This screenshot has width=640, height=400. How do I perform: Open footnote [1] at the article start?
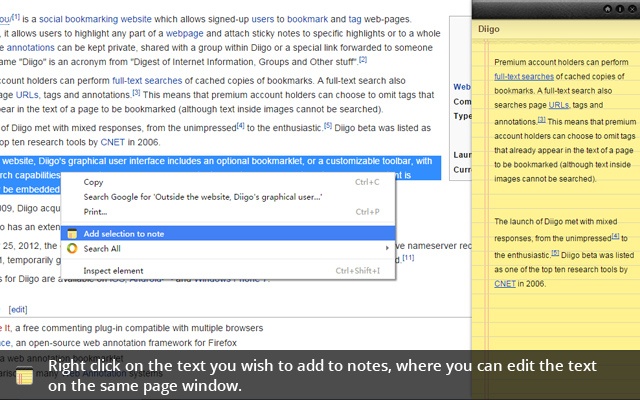point(16,17)
